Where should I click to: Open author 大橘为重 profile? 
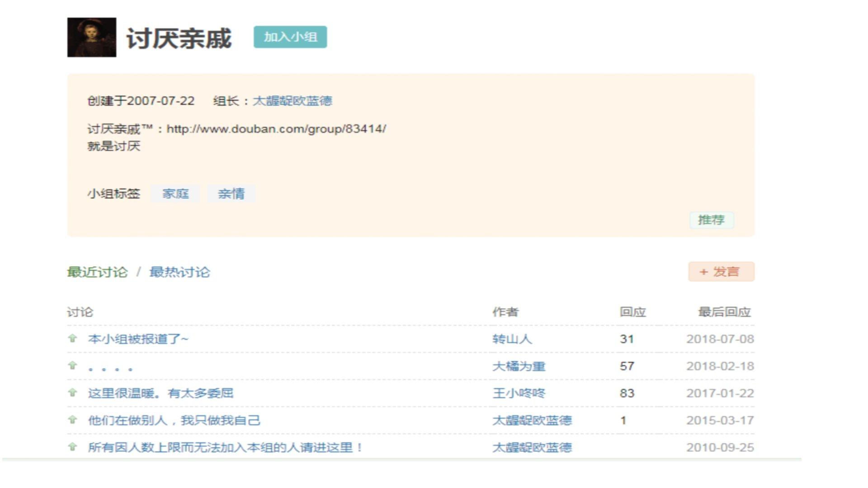click(519, 366)
